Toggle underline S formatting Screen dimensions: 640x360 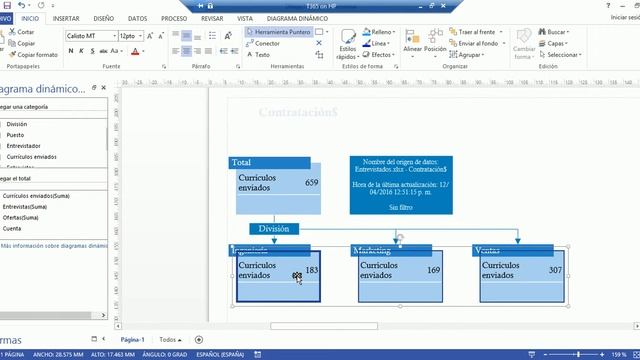pos(93,51)
